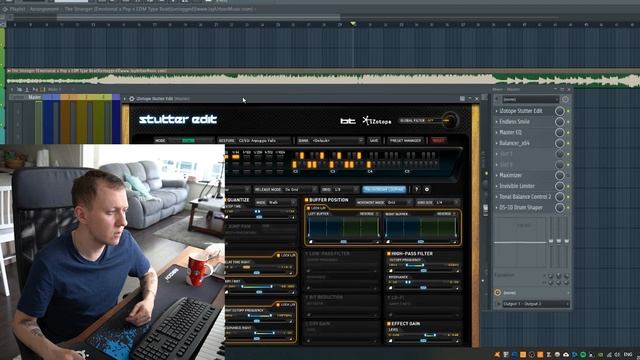Toggle the Effect Gain module

[388, 324]
